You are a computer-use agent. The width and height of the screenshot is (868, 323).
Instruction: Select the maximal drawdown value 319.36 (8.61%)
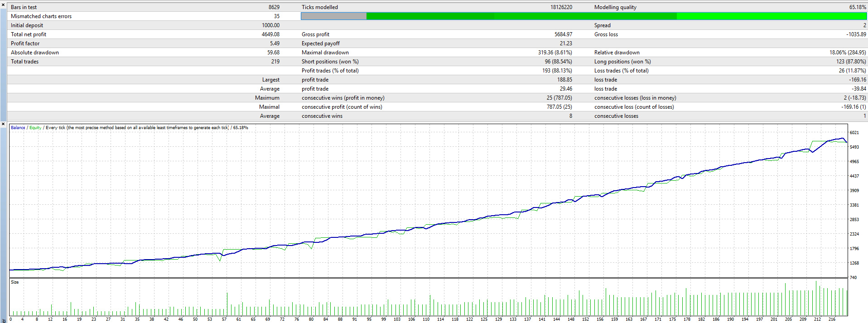555,53
